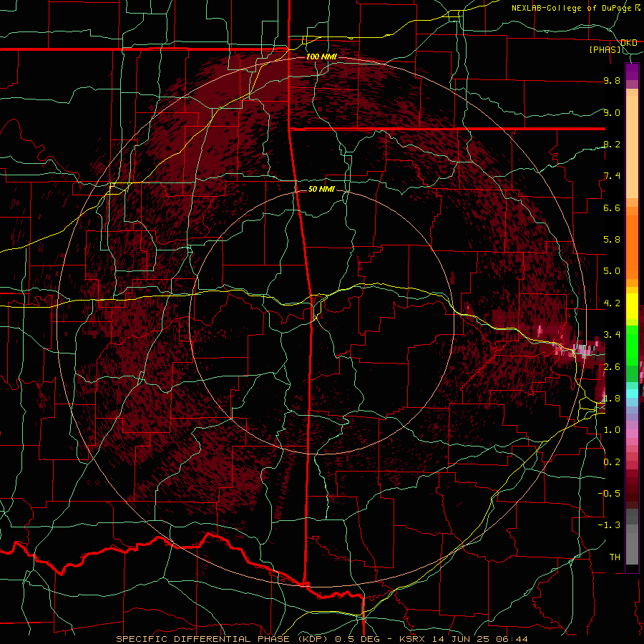Image resolution: width=644 pixels, height=644 pixels.
Task: Click the -0.5 value on the color scale
Action: (x=610, y=494)
